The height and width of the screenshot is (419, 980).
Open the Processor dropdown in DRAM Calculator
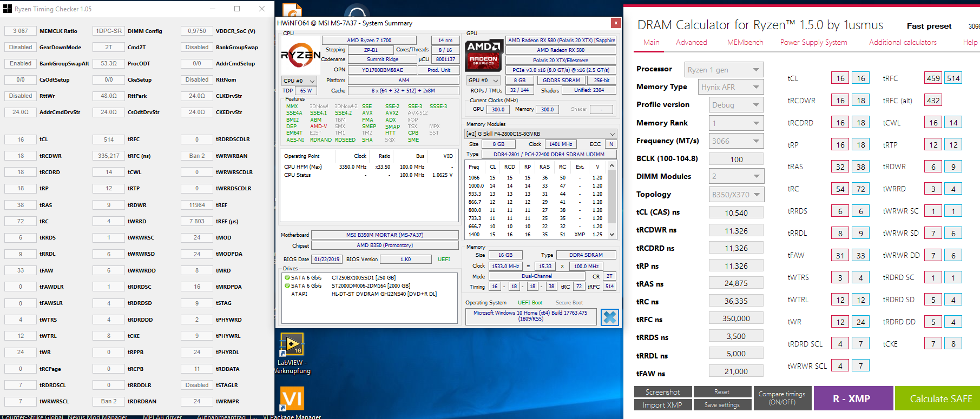click(724, 70)
